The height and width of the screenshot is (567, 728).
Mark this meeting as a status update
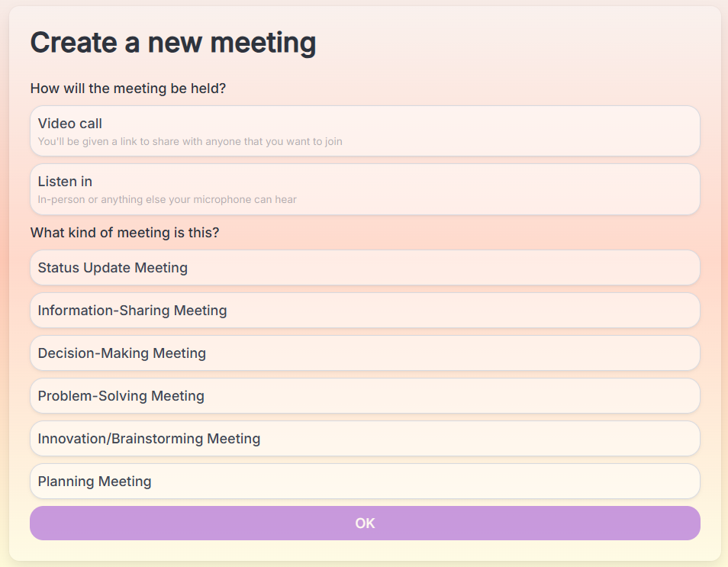[365, 268]
